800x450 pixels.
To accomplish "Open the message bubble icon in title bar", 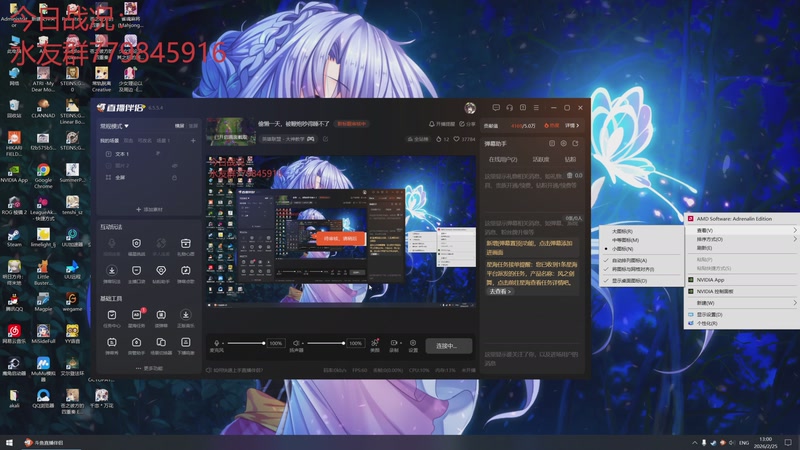I will pyautogui.click(x=496, y=108).
